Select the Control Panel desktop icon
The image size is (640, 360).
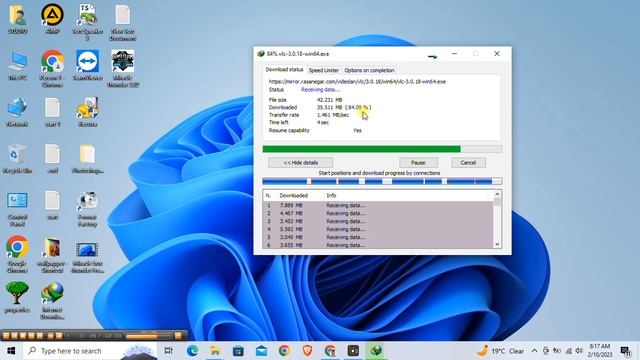tap(17, 209)
